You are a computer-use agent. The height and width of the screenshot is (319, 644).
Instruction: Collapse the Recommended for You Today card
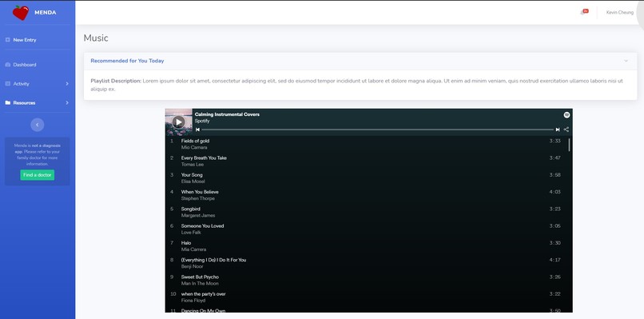click(x=626, y=61)
